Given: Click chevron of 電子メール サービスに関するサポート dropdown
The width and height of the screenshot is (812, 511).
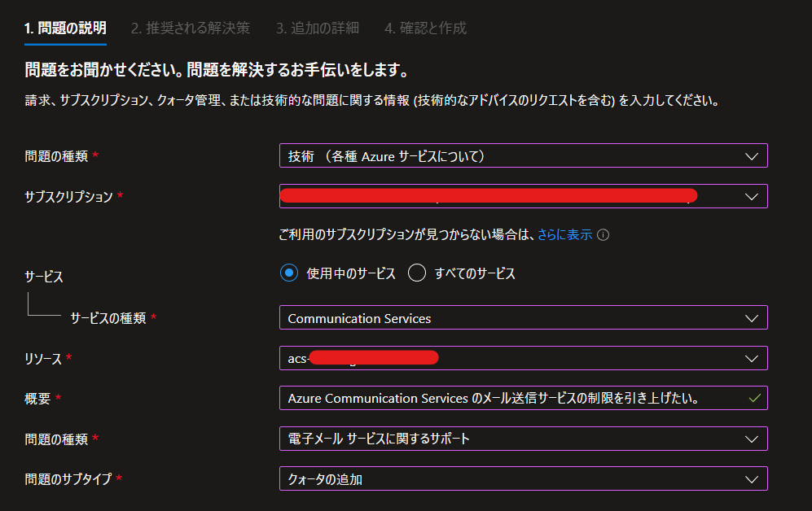Looking at the screenshot, I should [x=752, y=439].
